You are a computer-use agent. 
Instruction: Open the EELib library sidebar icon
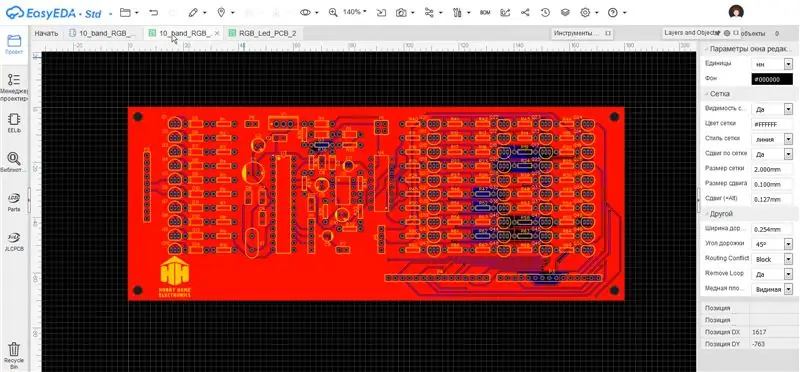(14, 123)
